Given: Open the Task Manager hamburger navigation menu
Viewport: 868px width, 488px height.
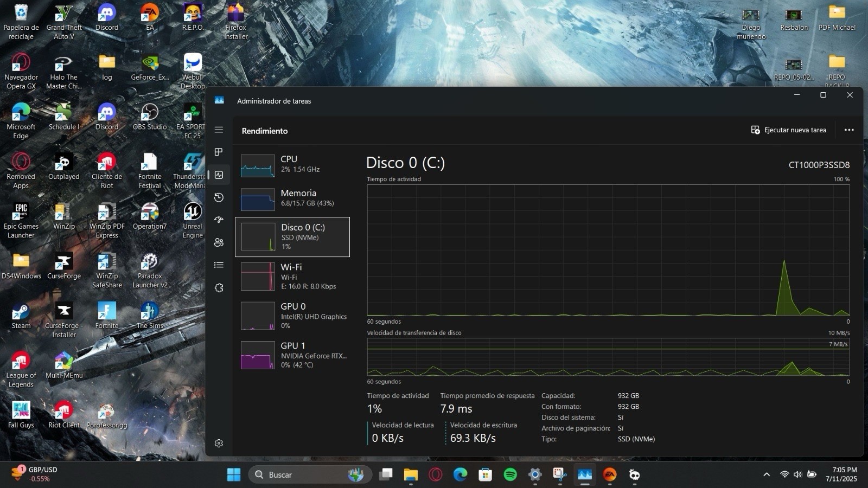Looking at the screenshot, I should 219,130.
